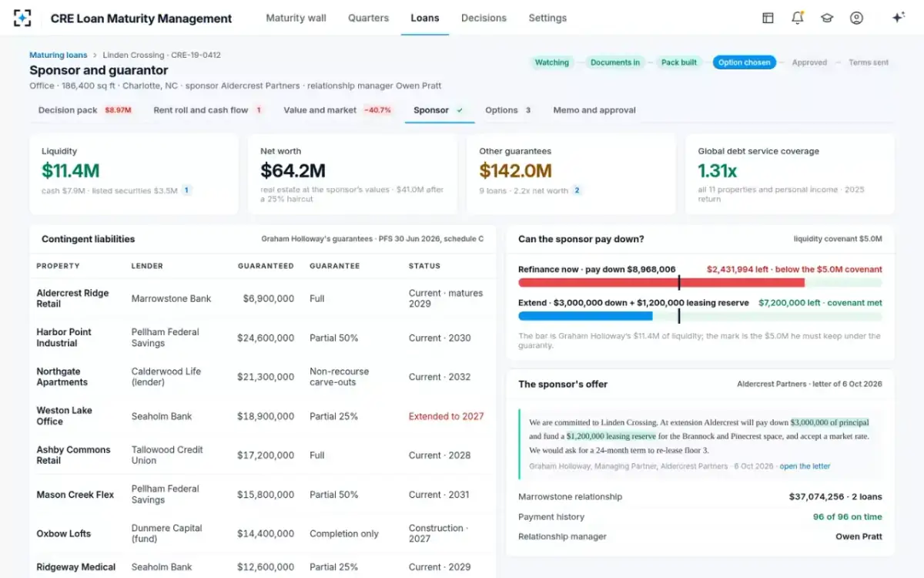This screenshot has height=578, width=924.
Task: Click the Extended to 2027 status
Action: point(447,416)
